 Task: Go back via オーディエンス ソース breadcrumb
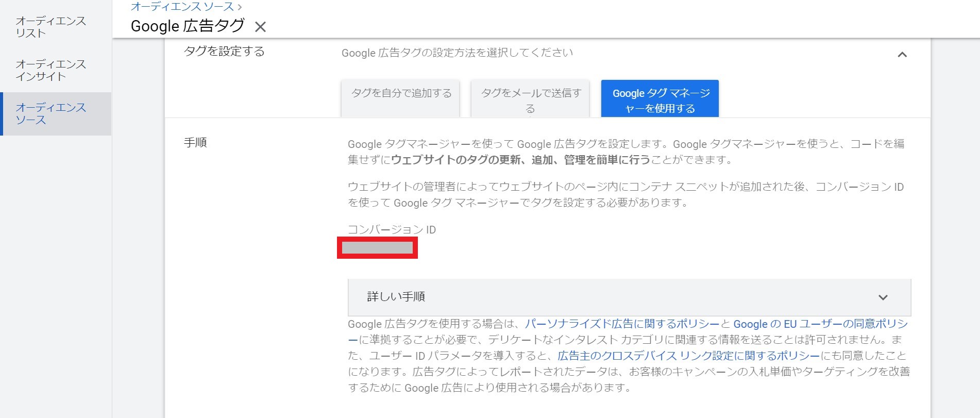[x=182, y=6]
